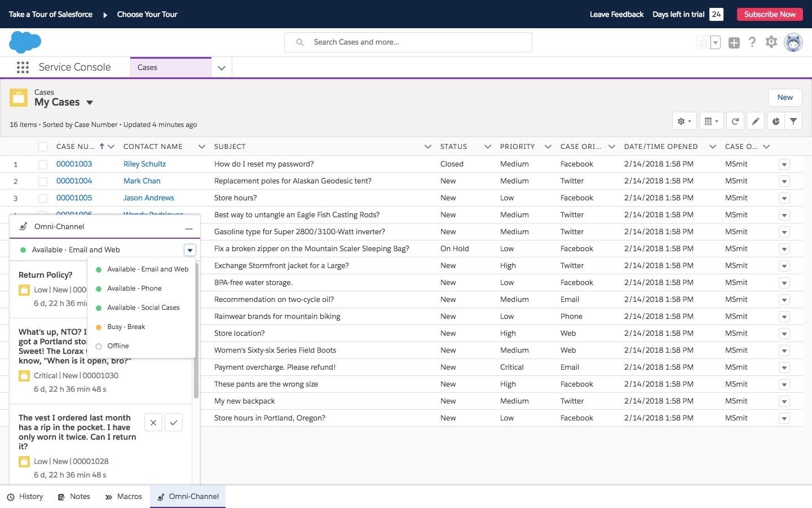
Task: Open case number 00001004 link
Action: point(74,181)
